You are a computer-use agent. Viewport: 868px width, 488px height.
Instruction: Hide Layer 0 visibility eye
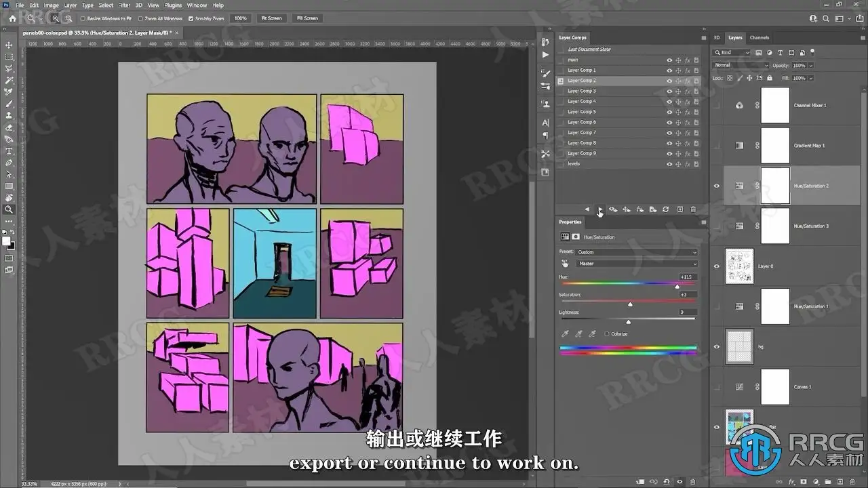click(717, 266)
